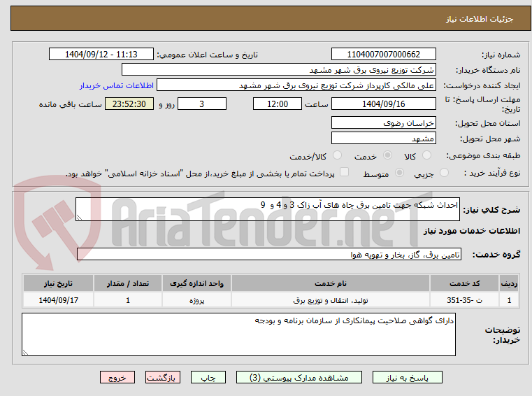Click the ردیف column header
This screenshot has height=396, width=532.
click(509, 283)
